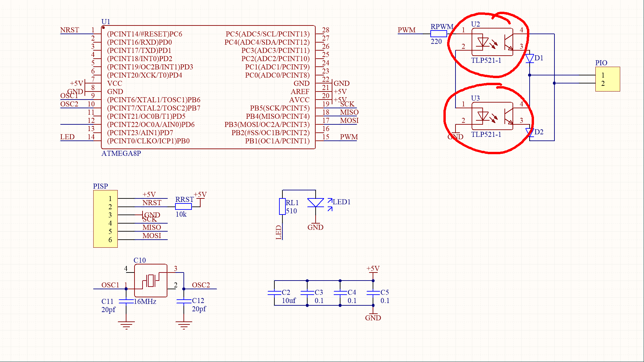Click the C12 20pf capacitor
Viewport: 644px width, 362px height.
coord(184,301)
